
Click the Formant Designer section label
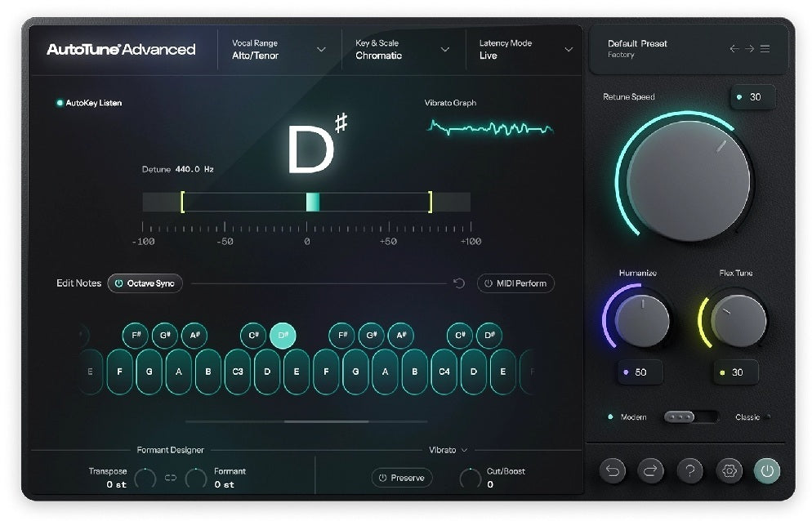click(171, 450)
